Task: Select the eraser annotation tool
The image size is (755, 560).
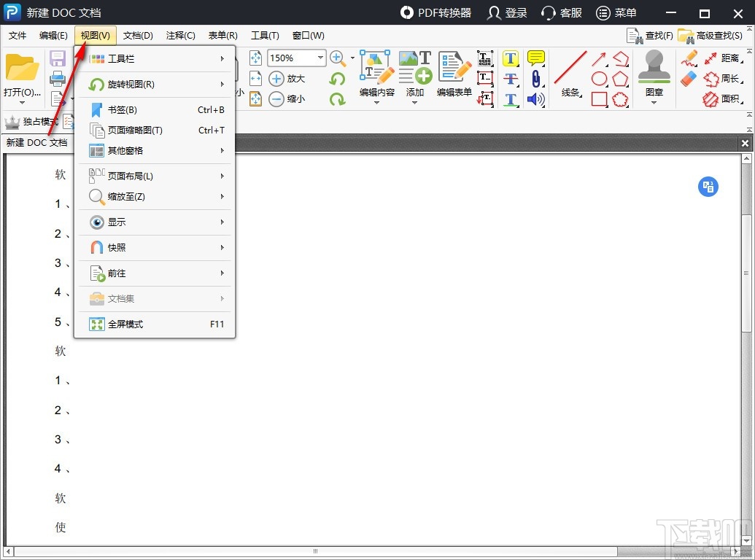Action: coord(689,78)
